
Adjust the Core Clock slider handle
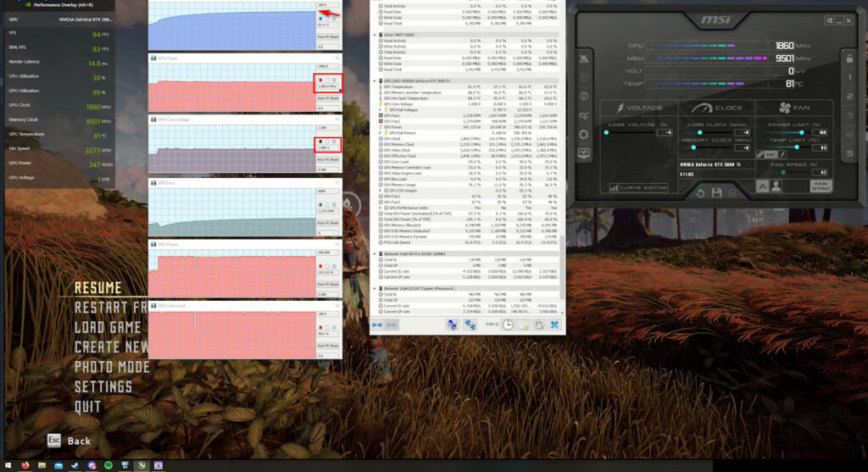point(699,132)
